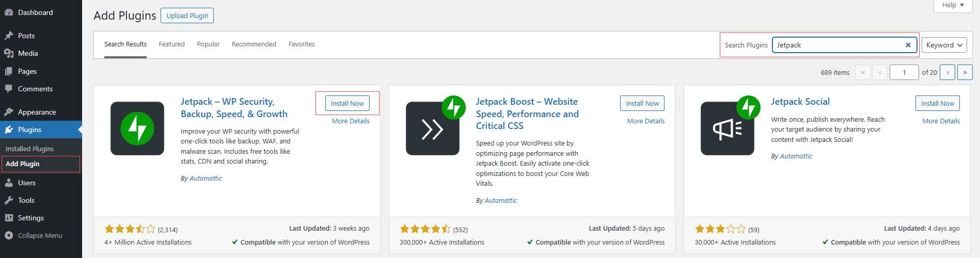The image size is (980, 258).
Task: Click the Settings sliders icon
Action: (x=9, y=218)
